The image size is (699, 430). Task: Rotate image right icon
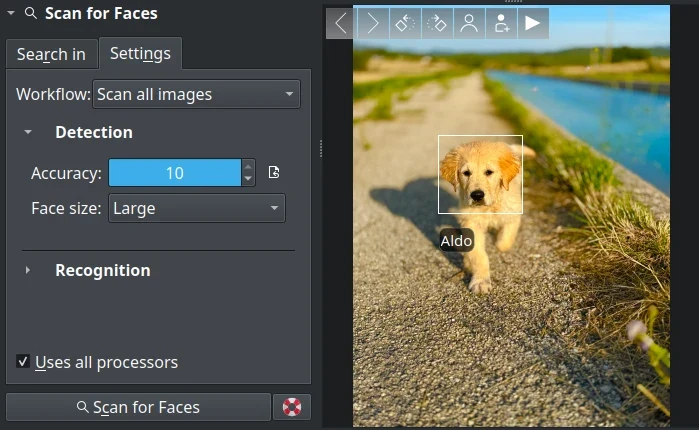pyautogui.click(x=437, y=23)
